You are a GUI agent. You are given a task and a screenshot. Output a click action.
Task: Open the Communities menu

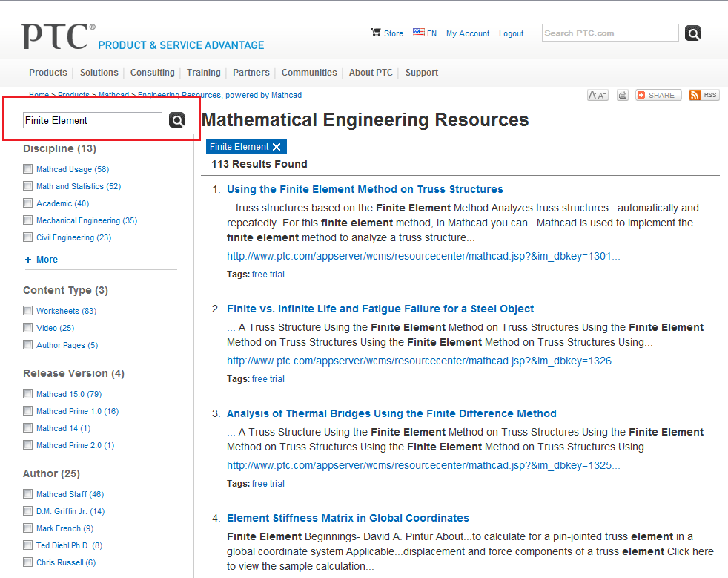click(x=309, y=73)
